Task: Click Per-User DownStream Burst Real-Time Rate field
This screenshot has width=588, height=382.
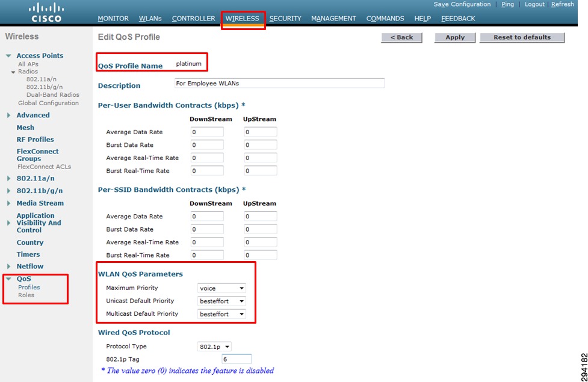Action: click(207, 171)
